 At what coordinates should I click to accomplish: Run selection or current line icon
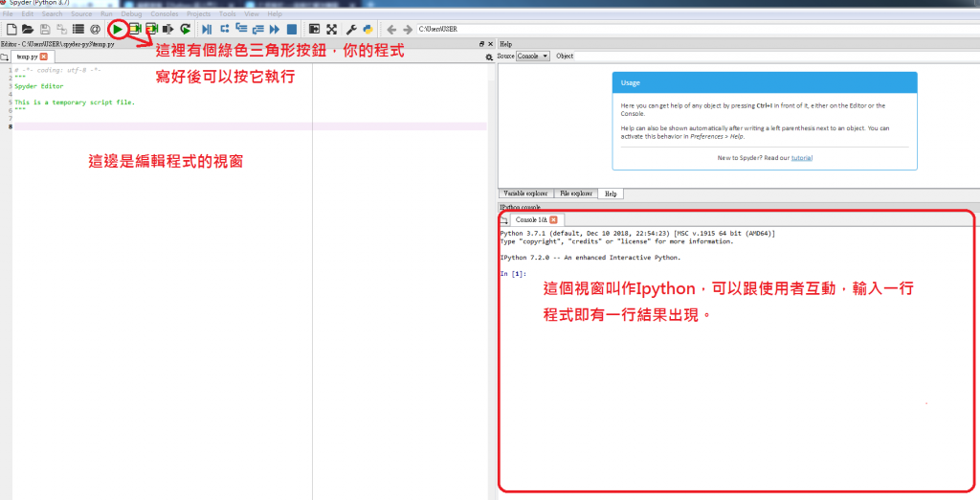pos(168,29)
